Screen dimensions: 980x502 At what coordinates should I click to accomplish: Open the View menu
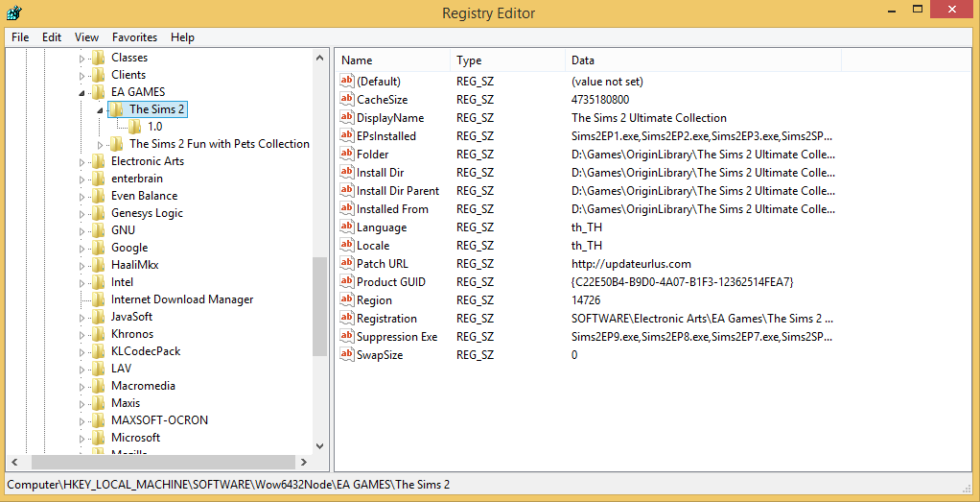point(87,36)
